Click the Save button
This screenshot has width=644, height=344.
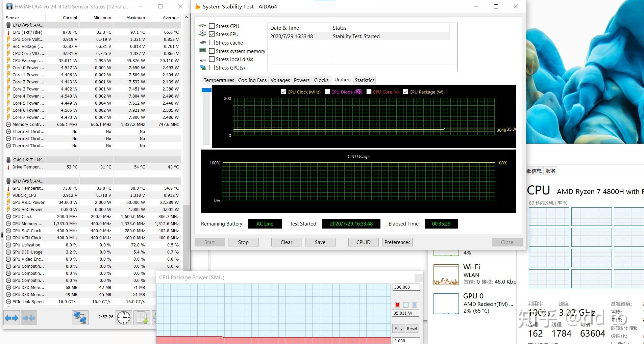pos(320,242)
